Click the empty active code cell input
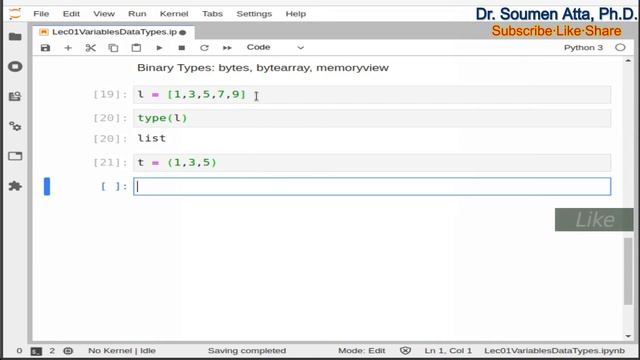The width and height of the screenshot is (640, 360). click(372, 187)
